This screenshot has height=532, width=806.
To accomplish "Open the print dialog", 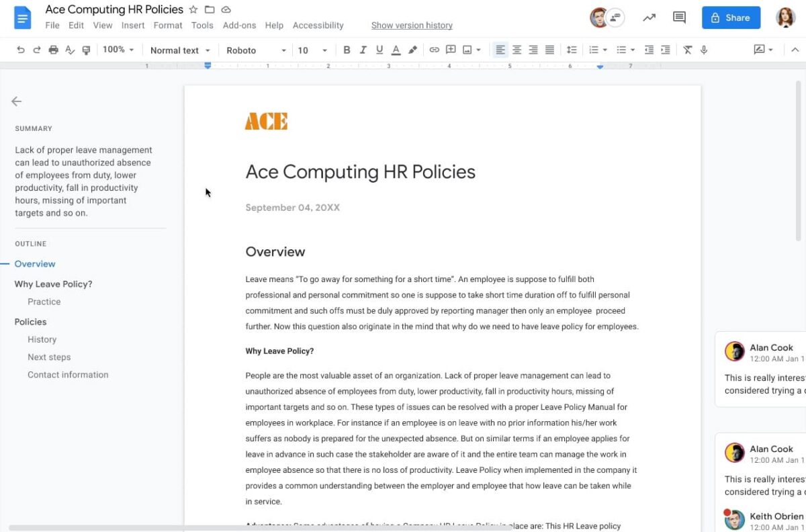I will [53, 50].
